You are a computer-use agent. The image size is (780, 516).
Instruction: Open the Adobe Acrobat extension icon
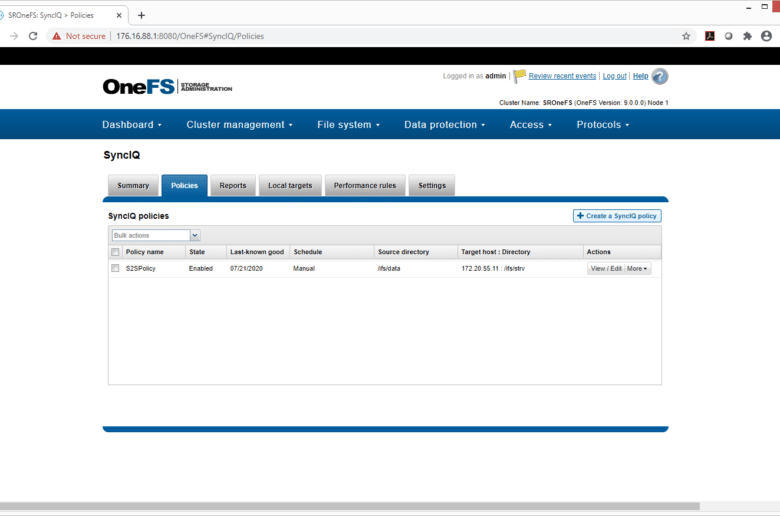710,36
